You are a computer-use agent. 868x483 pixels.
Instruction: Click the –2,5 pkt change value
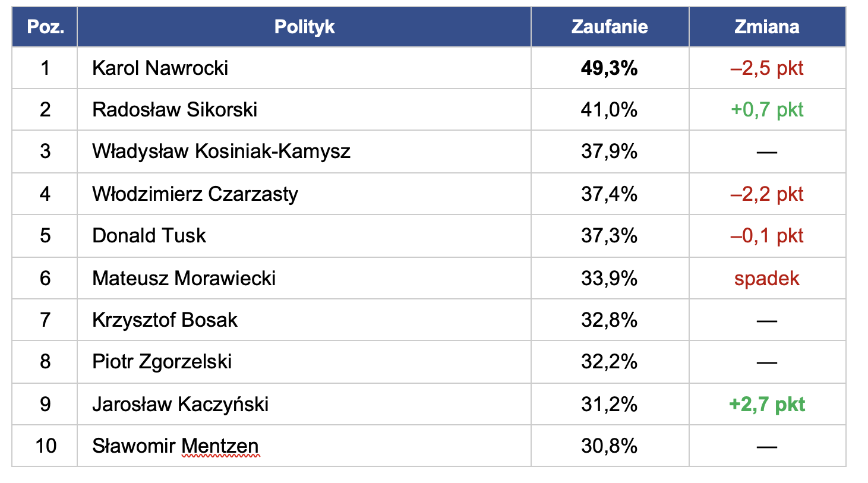click(x=766, y=68)
